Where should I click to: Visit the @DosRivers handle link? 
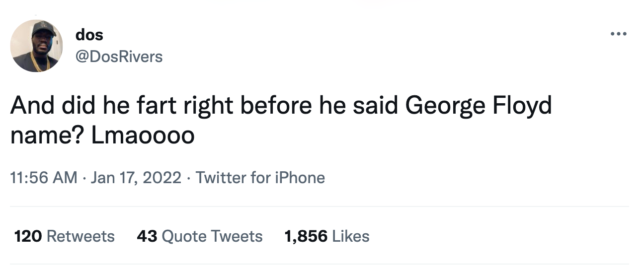pyautogui.click(x=119, y=57)
